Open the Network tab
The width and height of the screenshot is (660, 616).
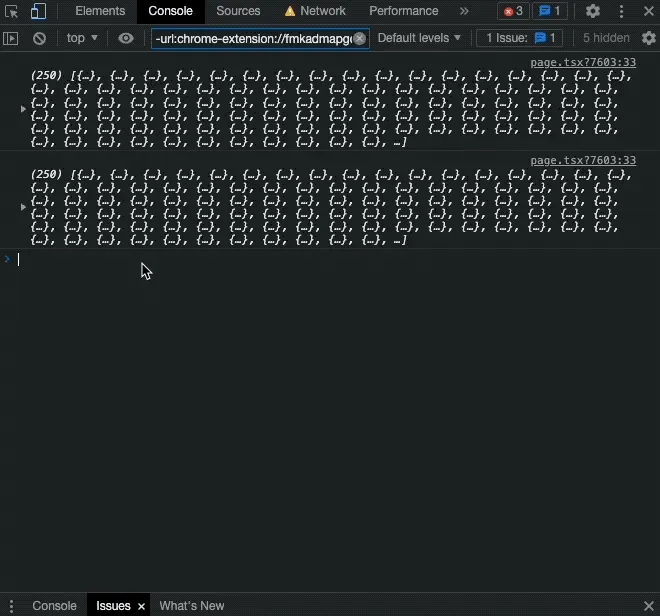(315, 11)
